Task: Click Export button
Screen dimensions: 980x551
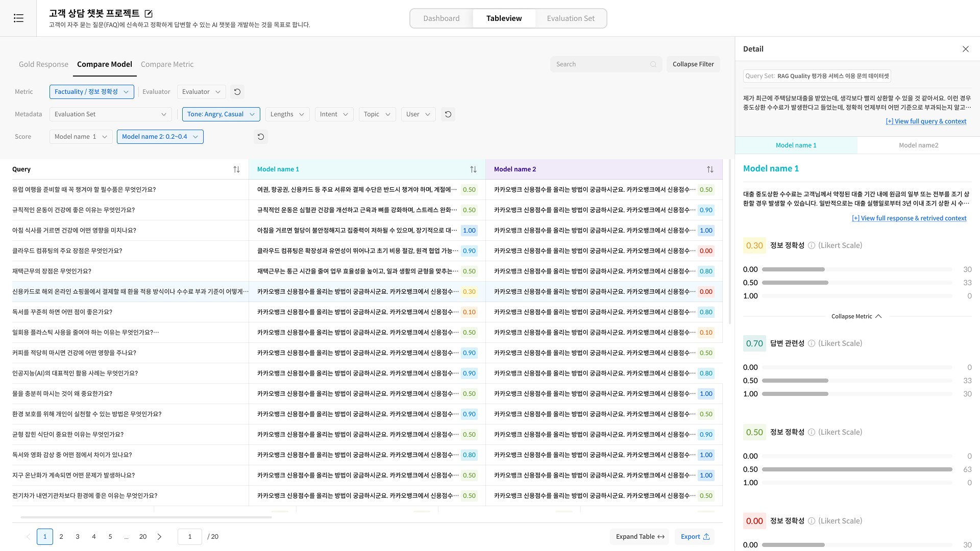Action: (x=695, y=537)
